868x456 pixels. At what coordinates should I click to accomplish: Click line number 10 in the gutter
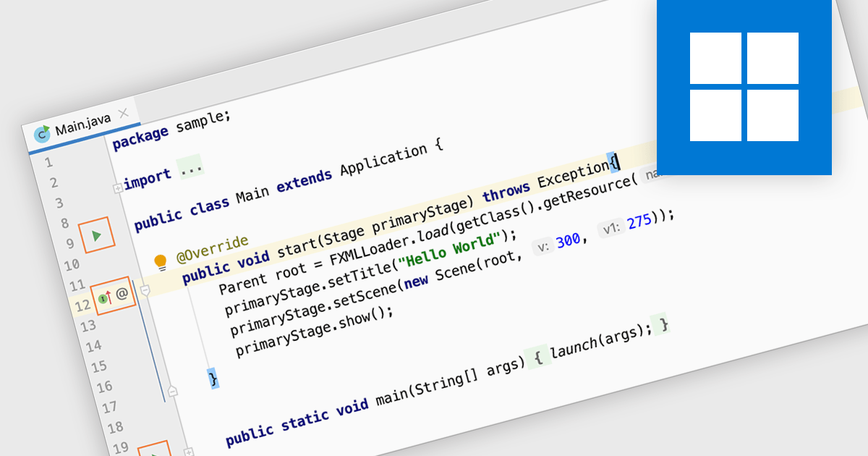[x=71, y=265]
